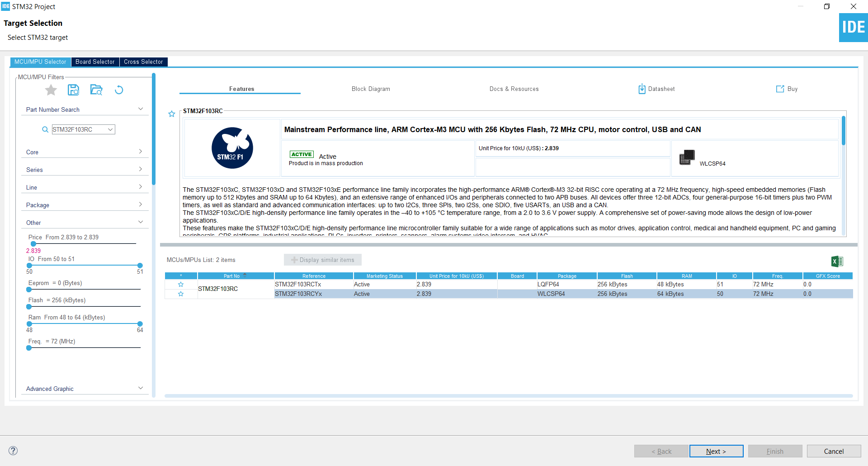Screen dimensions: 868x466
Task: Click the save search icon
Action: [73, 90]
